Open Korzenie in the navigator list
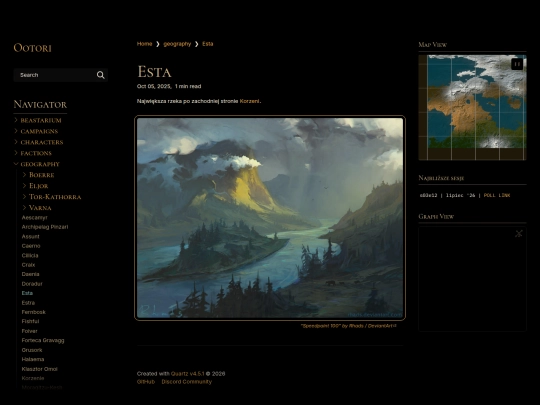Viewport: 540px width, 405px height. pos(33,378)
